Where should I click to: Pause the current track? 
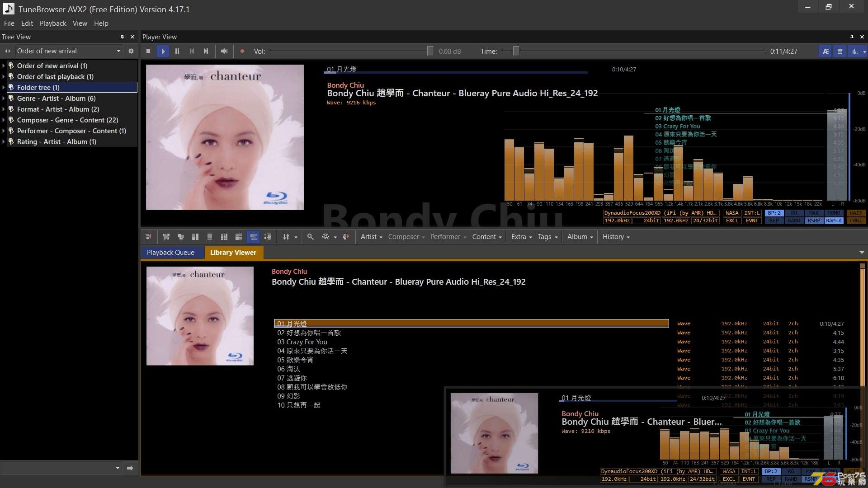(177, 52)
